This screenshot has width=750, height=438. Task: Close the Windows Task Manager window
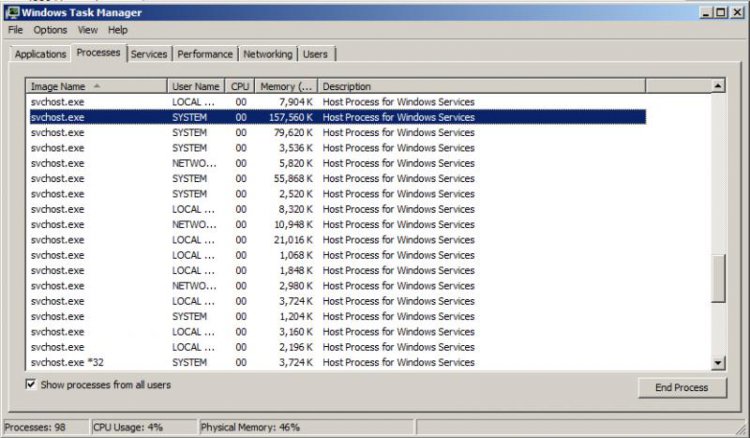[737, 12]
